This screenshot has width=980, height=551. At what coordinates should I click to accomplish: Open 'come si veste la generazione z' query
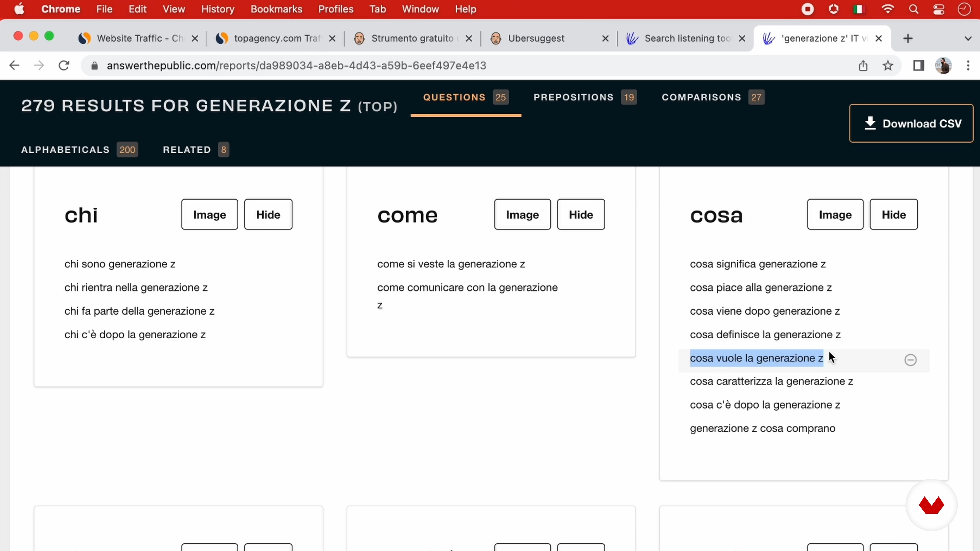[451, 264]
